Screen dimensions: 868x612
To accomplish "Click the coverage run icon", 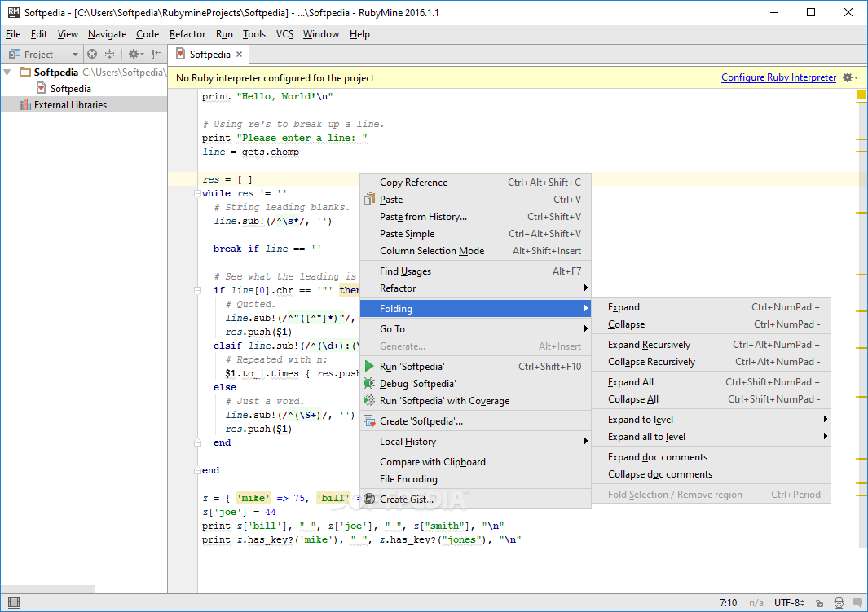I will pos(369,401).
